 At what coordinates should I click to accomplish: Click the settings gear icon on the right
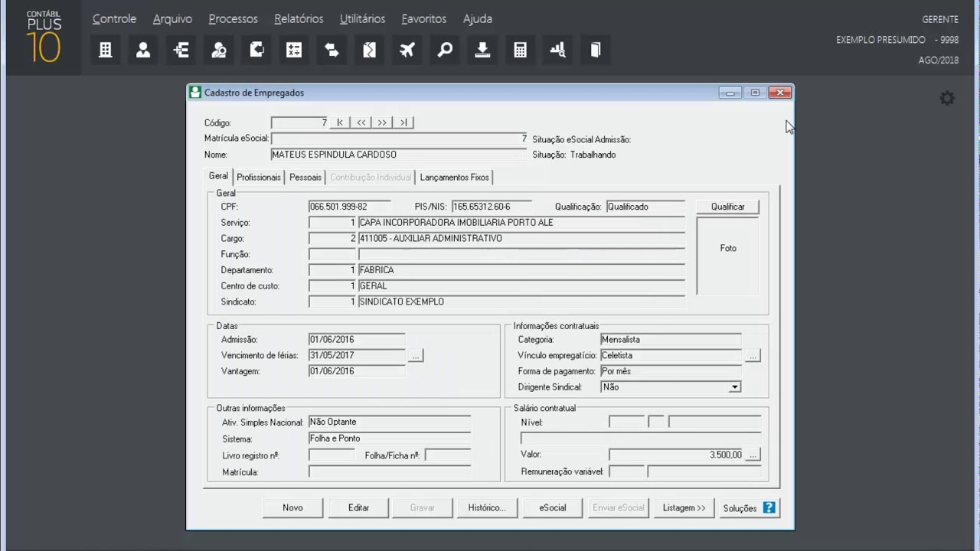tap(947, 98)
